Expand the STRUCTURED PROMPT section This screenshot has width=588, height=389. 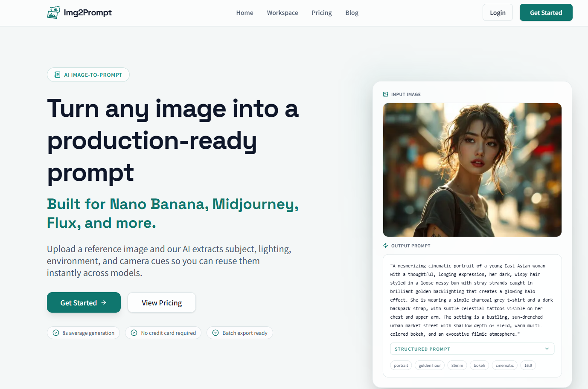472,349
